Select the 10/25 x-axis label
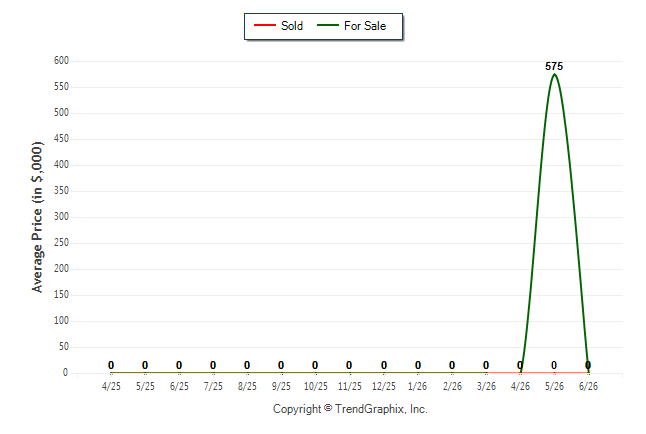 [x=316, y=386]
